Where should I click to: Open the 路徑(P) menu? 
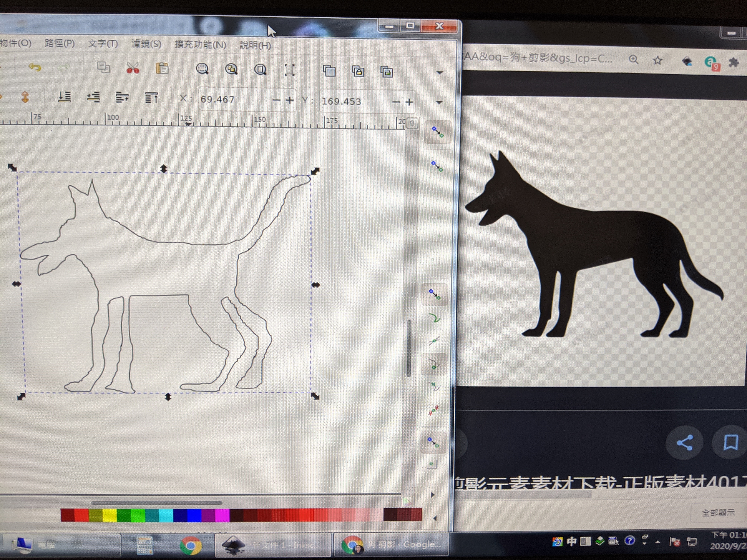click(59, 44)
